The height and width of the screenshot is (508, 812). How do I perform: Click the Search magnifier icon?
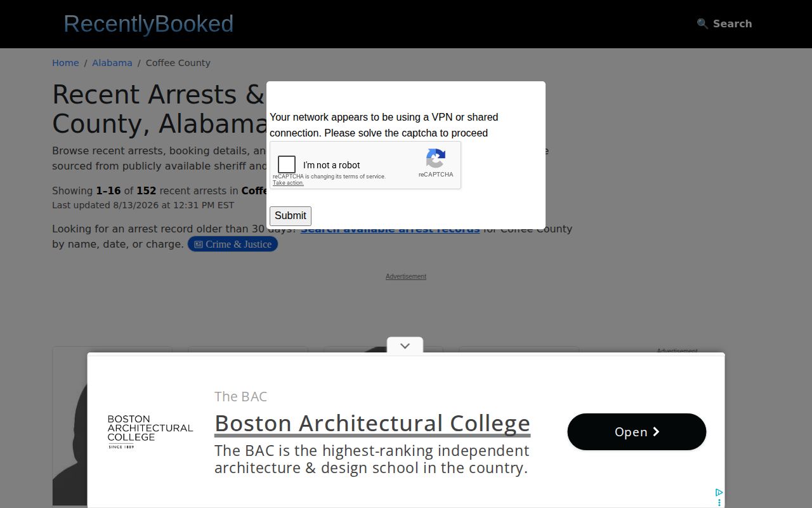pyautogui.click(x=702, y=23)
